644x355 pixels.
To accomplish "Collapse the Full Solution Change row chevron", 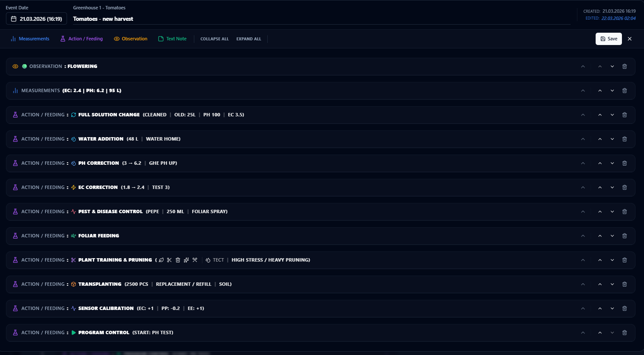I will (x=583, y=115).
